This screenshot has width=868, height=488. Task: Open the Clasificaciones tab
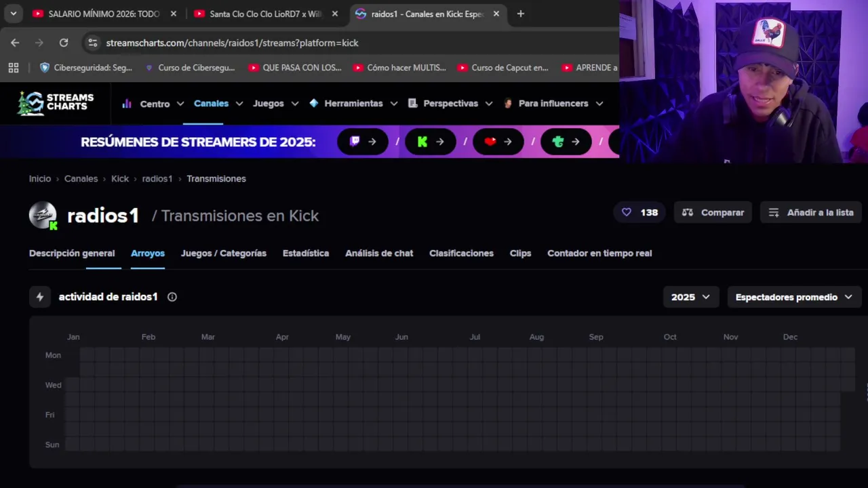461,253
